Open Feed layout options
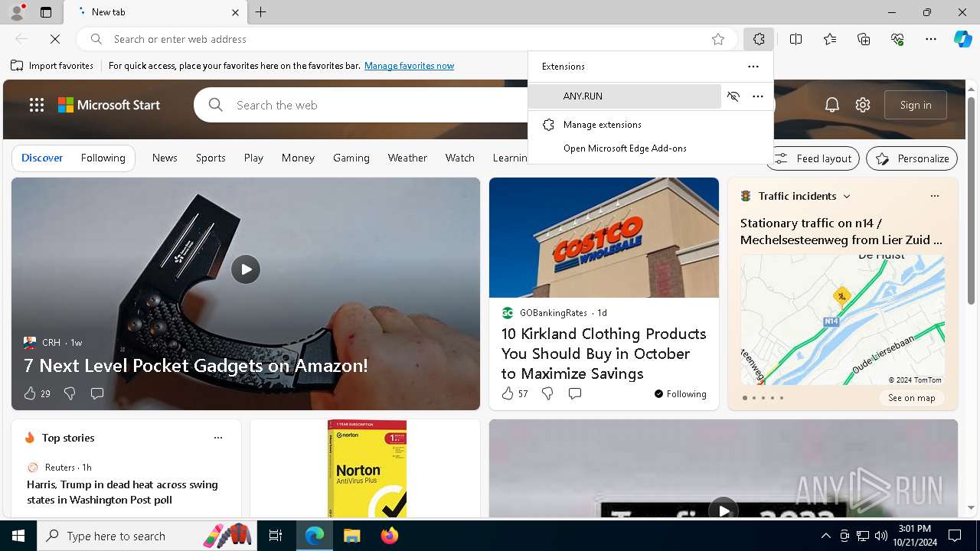The height and width of the screenshot is (551, 980). (x=812, y=158)
